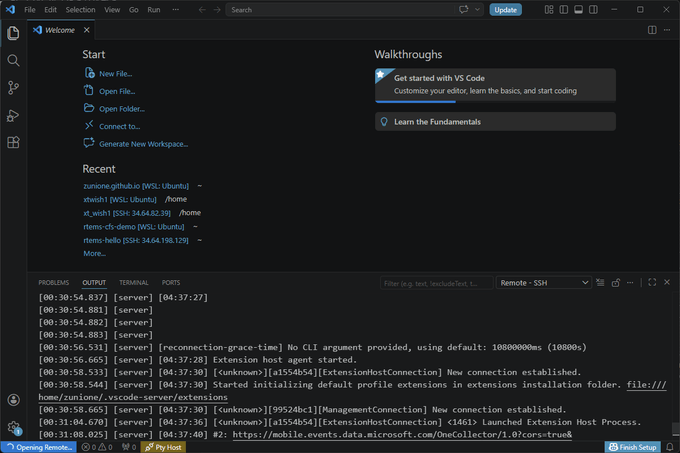Switch to the Output tab
The image size is (680, 453).
pos(94,283)
